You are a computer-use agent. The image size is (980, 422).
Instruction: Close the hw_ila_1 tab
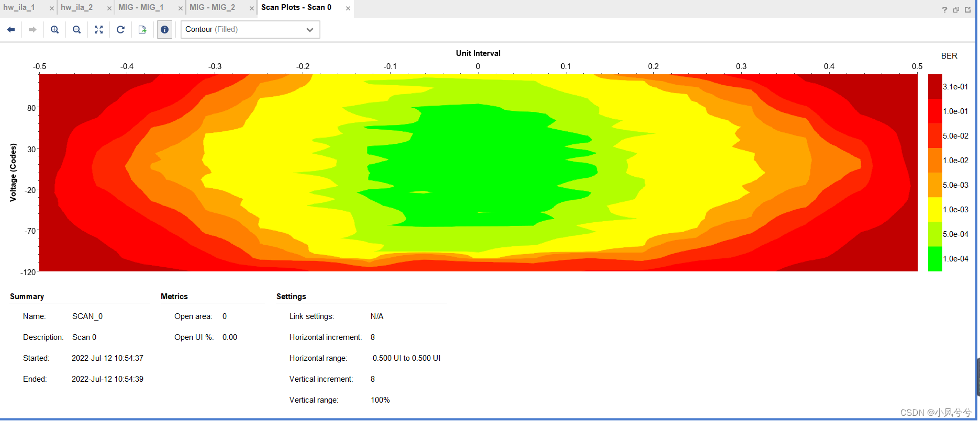[51, 8]
